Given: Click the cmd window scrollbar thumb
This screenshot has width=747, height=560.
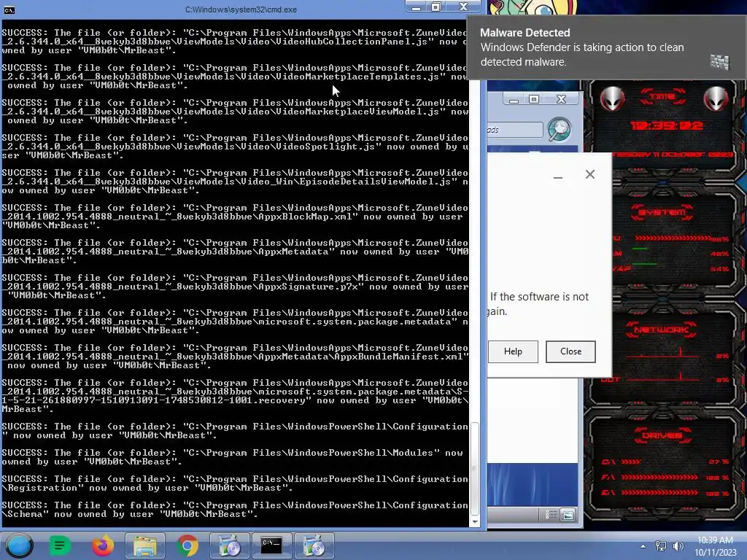Looking at the screenshot, I should [474, 468].
